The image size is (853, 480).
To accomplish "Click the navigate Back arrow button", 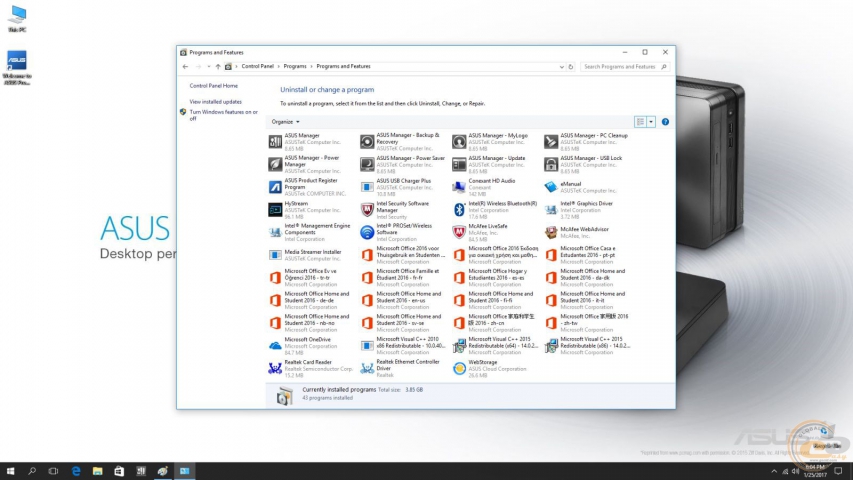I will tap(185, 66).
